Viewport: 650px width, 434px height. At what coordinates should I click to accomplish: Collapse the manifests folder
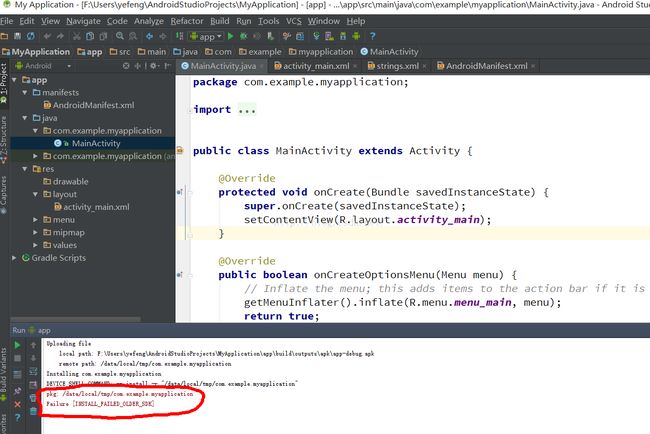pyautogui.click(x=25, y=92)
